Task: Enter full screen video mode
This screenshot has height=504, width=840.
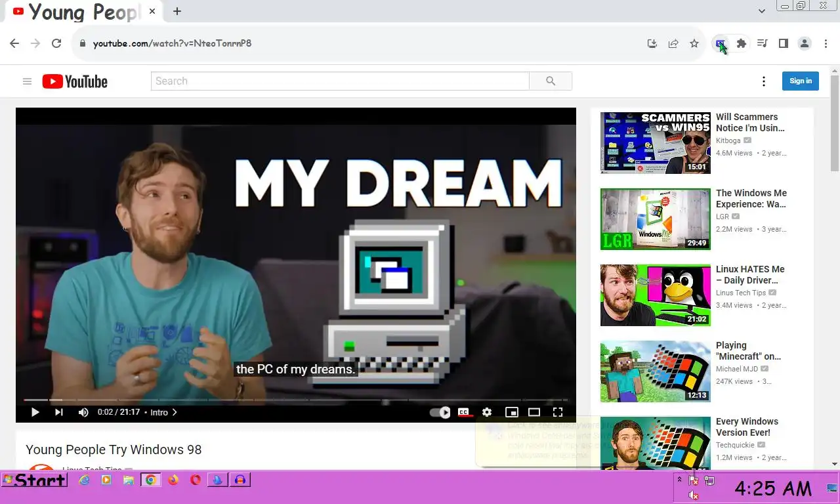Action: pyautogui.click(x=558, y=412)
